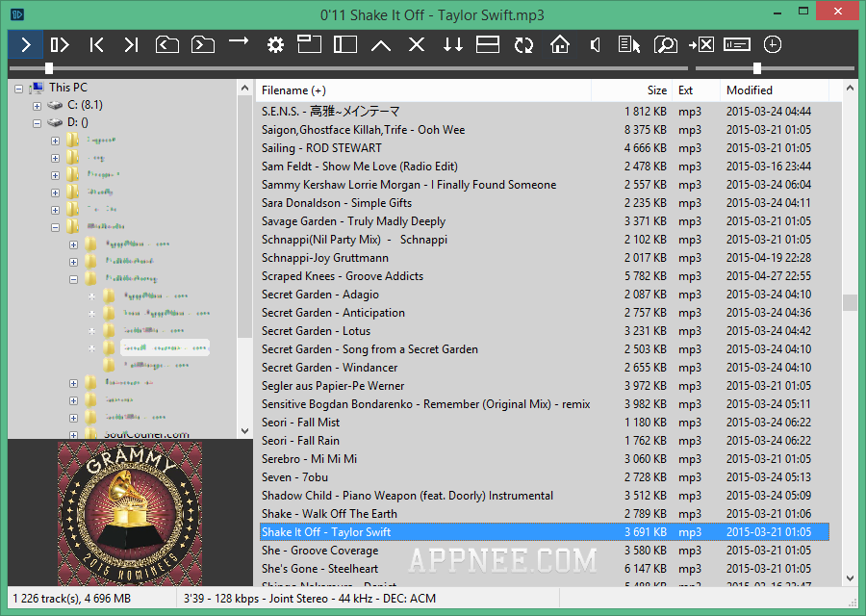Click the 3'39 - 128 kbps status info
The width and height of the screenshot is (866, 616).
point(310,599)
